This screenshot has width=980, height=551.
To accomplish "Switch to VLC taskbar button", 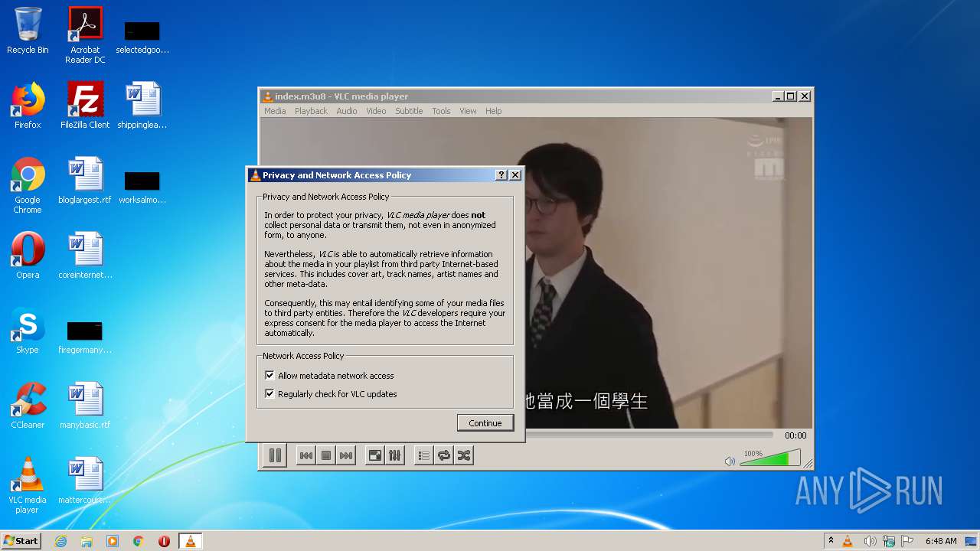I will (x=190, y=541).
